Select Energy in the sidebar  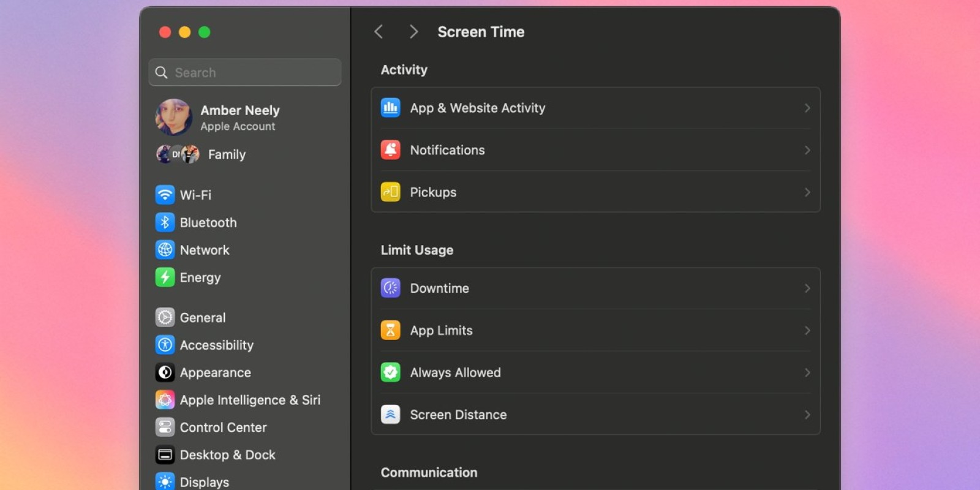[245, 277]
